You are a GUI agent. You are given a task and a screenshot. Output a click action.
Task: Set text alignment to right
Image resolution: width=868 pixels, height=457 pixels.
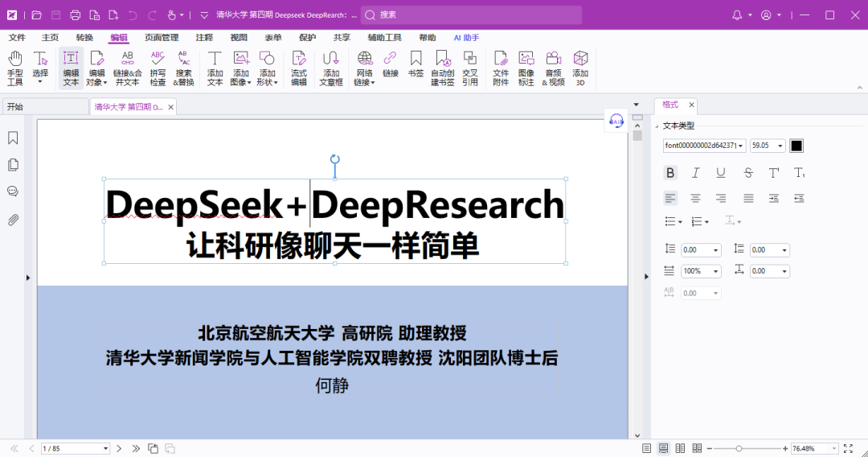[x=720, y=198]
